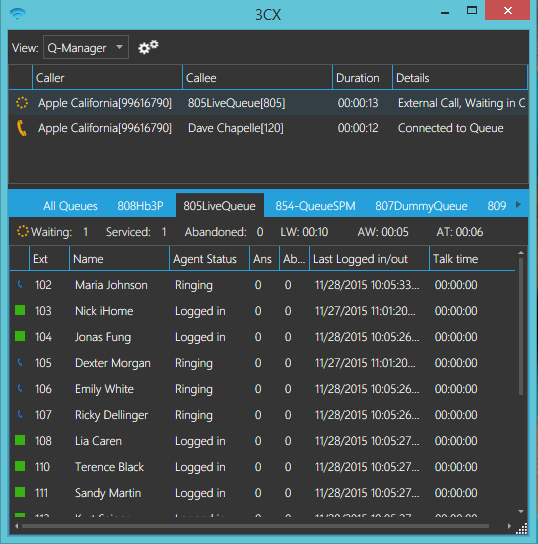
Task: Click ringing phone icon for Maria Johnson
Action: pos(20,284)
